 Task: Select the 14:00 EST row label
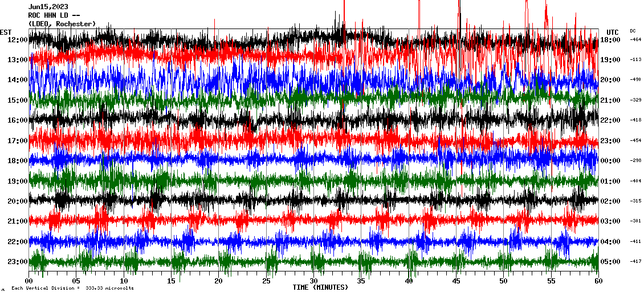[17, 80]
